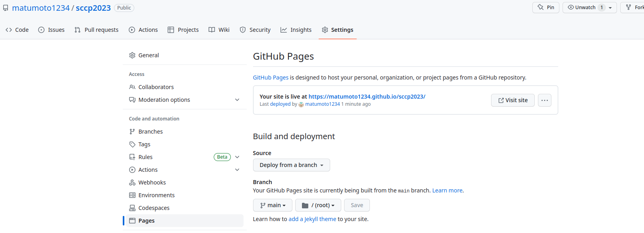Click the Public visibility badge
This screenshot has height=233, width=644.
[124, 8]
